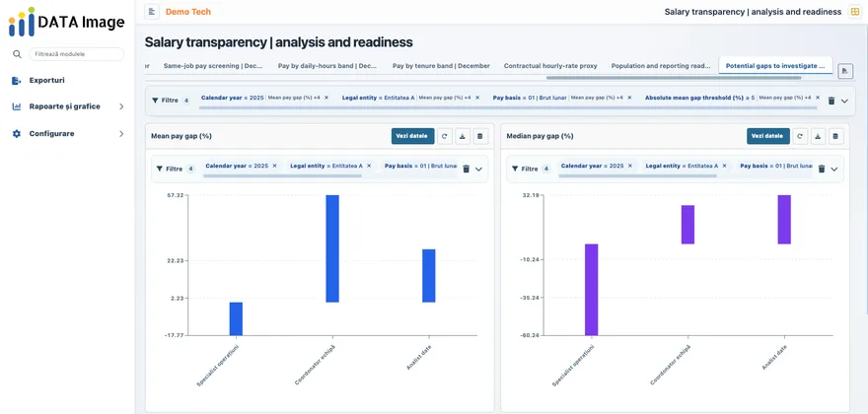Open the Same-job pay screening tab
This screenshot has width=868, height=414.
pyautogui.click(x=213, y=66)
